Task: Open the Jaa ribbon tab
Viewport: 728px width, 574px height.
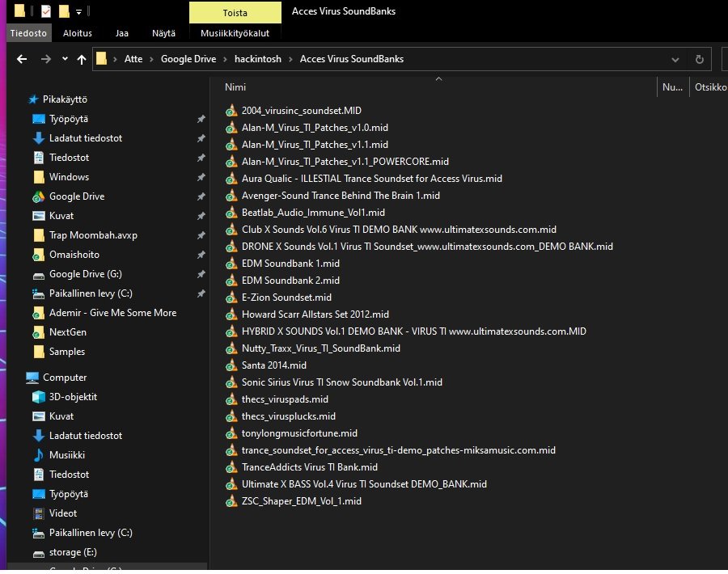Action: (x=121, y=33)
